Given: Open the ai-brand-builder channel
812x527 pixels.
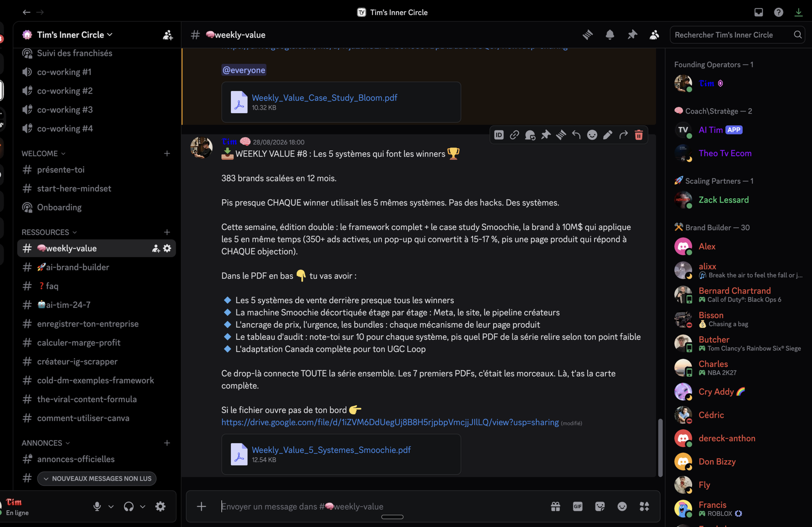Looking at the screenshot, I should pos(96,267).
